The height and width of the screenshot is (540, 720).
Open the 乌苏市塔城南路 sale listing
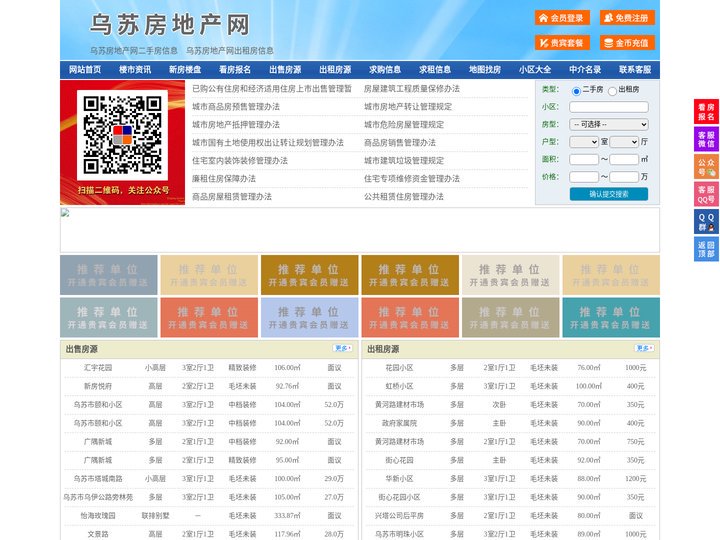click(x=98, y=478)
